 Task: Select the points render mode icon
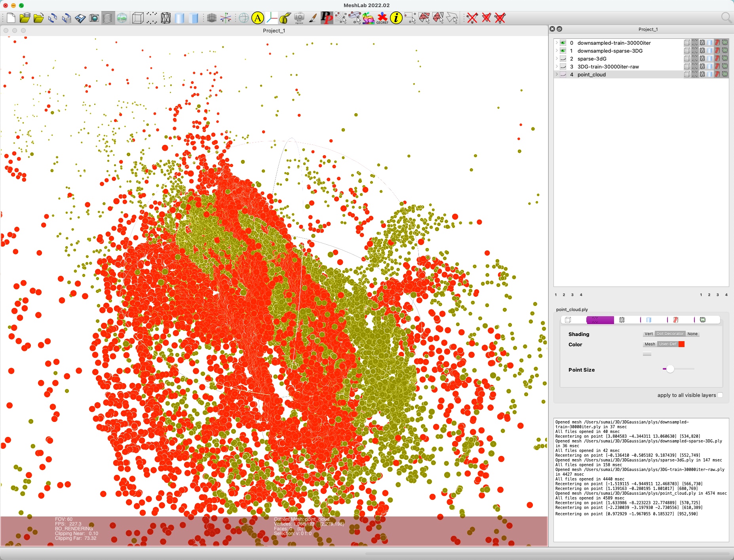pyautogui.click(x=152, y=17)
